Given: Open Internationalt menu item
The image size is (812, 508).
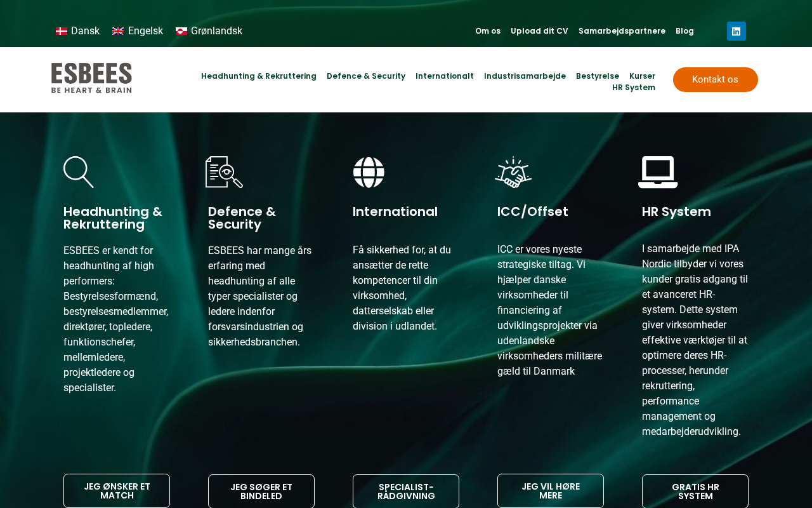Looking at the screenshot, I should point(445,76).
